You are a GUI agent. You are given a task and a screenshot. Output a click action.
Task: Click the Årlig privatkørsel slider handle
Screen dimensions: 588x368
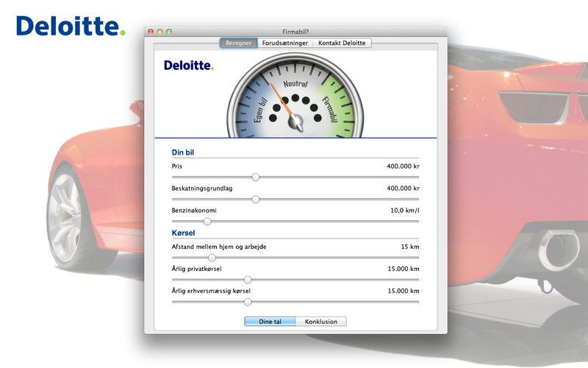pyautogui.click(x=248, y=280)
